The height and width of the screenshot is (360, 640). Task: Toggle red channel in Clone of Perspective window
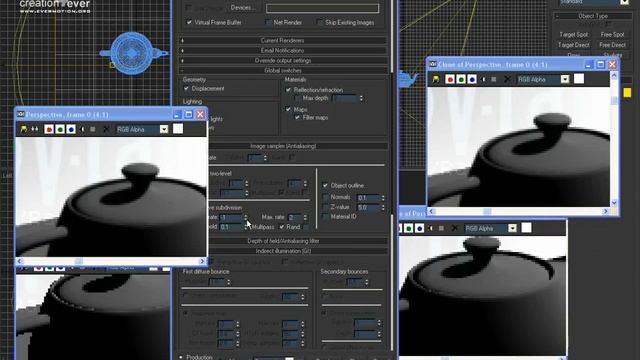tap(450, 80)
